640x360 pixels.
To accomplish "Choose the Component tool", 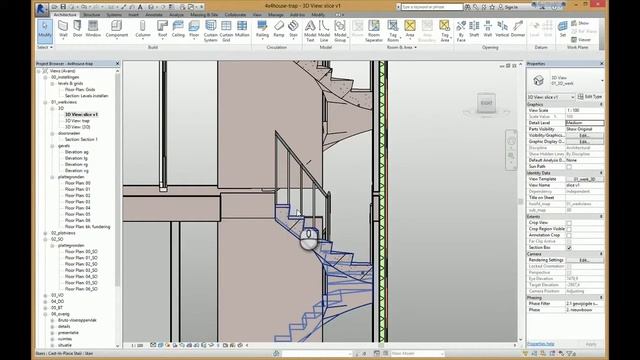I will pos(117,29).
